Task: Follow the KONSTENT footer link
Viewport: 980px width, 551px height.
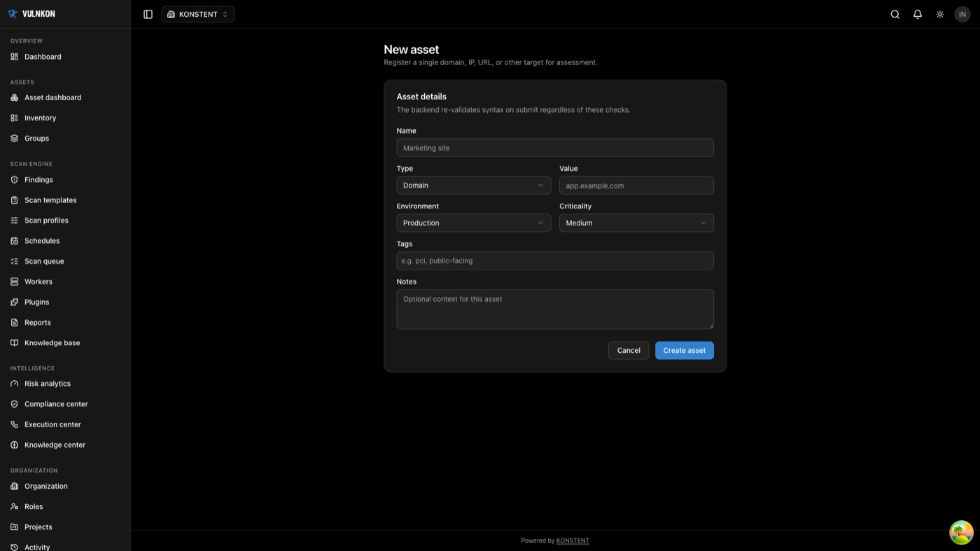Action: 573,540
